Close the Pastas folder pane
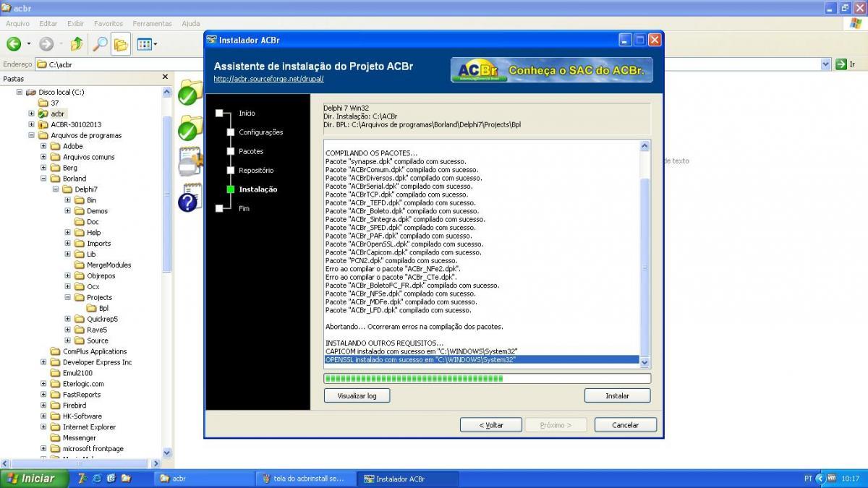The image size is (868, 488). [165, 77]
